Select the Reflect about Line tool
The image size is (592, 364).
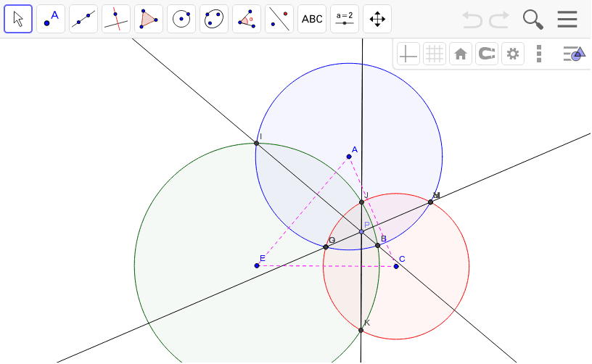point(279,19)
